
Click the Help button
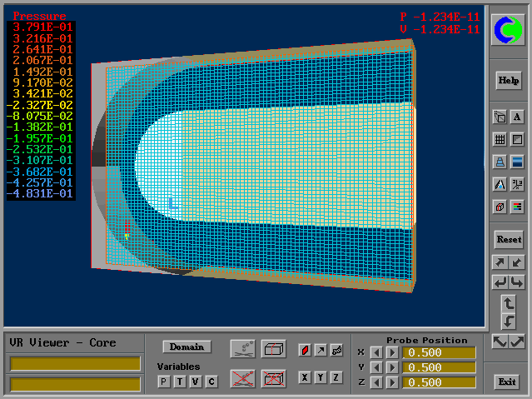508,81
